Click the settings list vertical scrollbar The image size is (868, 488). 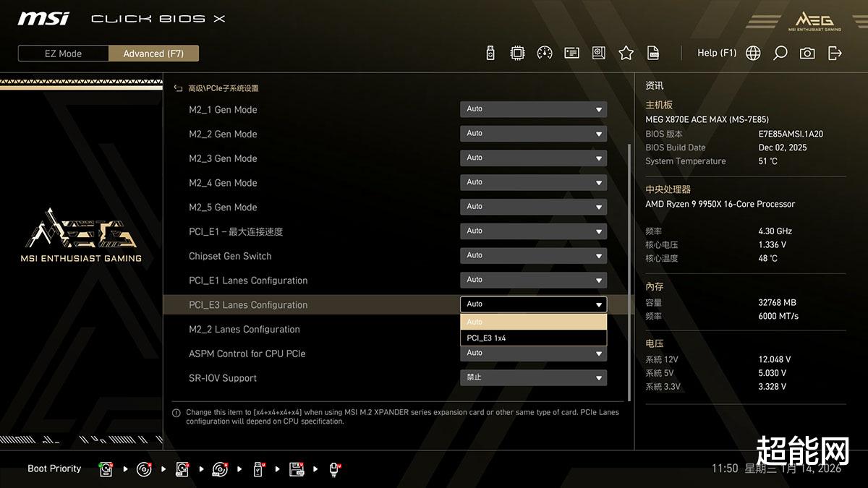(x=629, y=271)
